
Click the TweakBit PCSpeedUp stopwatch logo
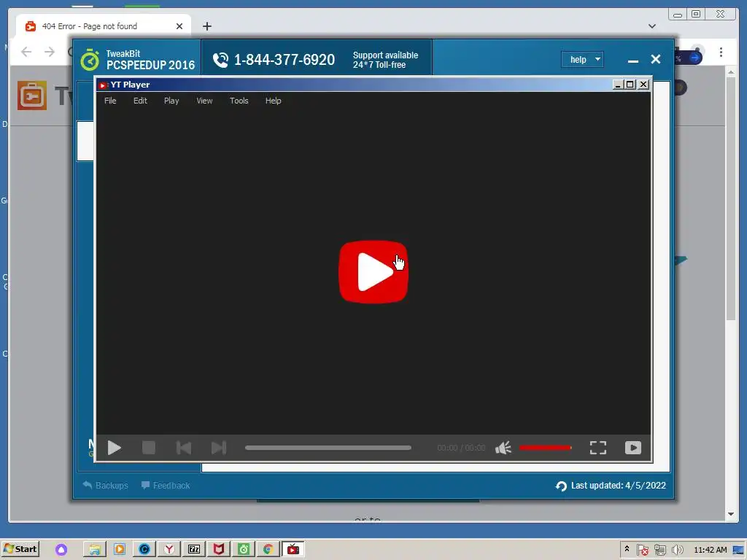90,60
